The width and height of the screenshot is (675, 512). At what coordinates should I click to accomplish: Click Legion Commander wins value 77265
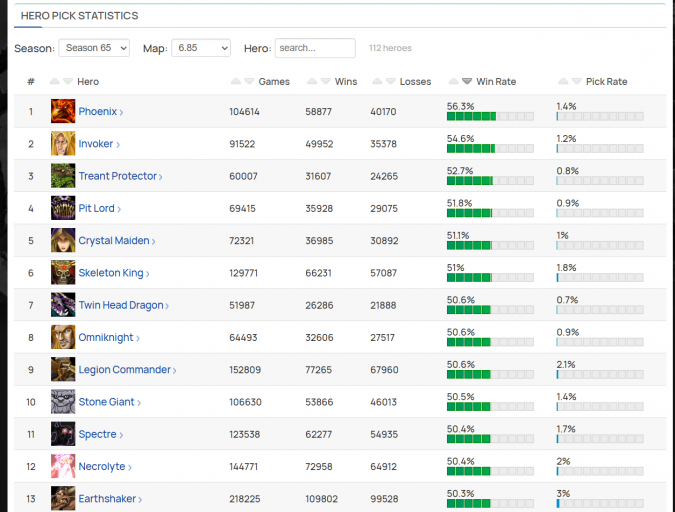pyautogui.click(x=319, y=370)
